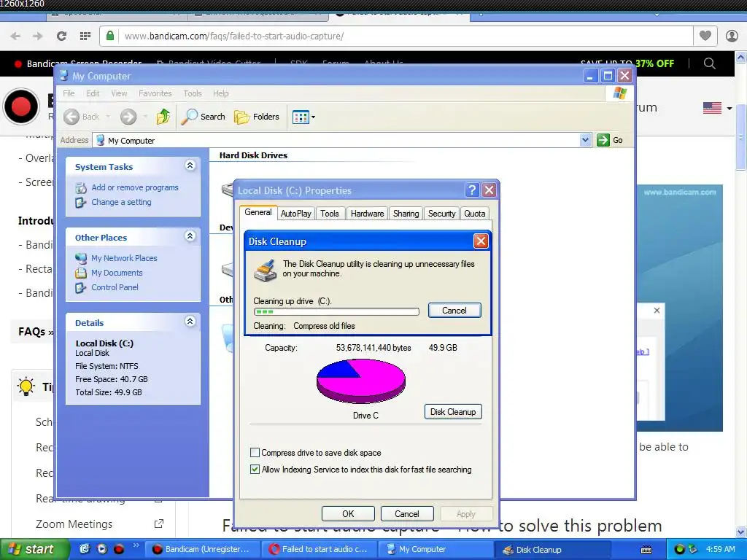The image size is (747, 560).
Task: Click Change a setting link
Action: 121,202
